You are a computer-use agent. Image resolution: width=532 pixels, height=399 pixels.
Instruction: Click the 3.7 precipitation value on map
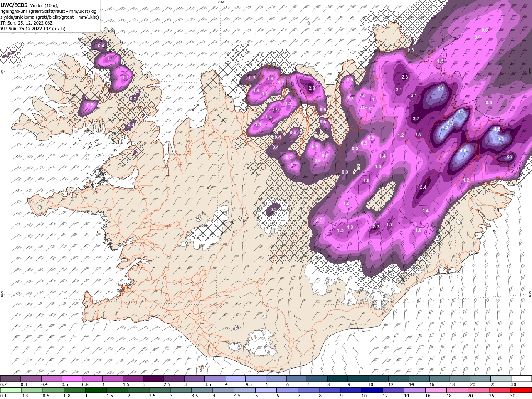[510, 157]
